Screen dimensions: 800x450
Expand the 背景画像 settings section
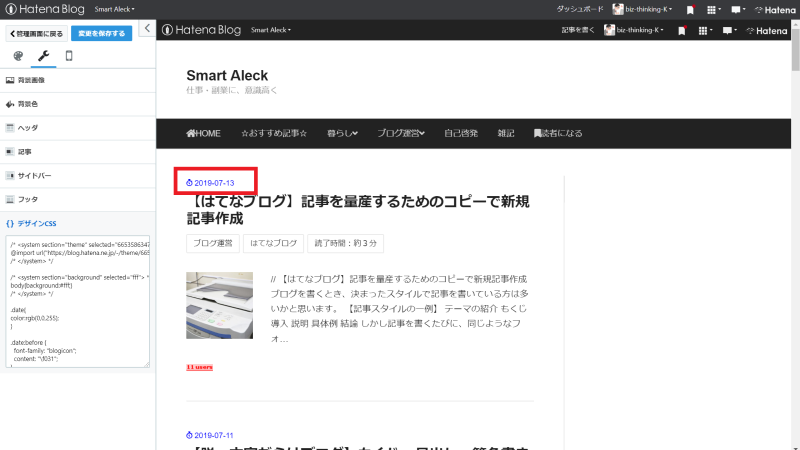click(x=78, y=80)
